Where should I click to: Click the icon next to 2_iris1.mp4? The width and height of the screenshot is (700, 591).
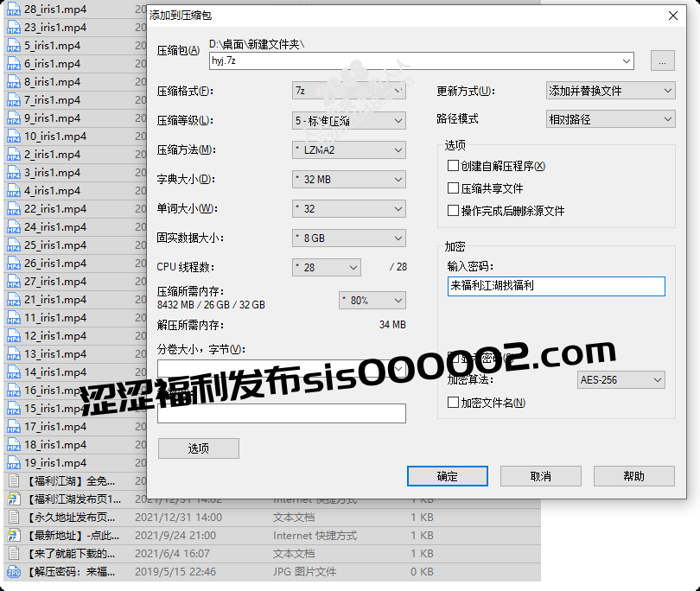14,155
